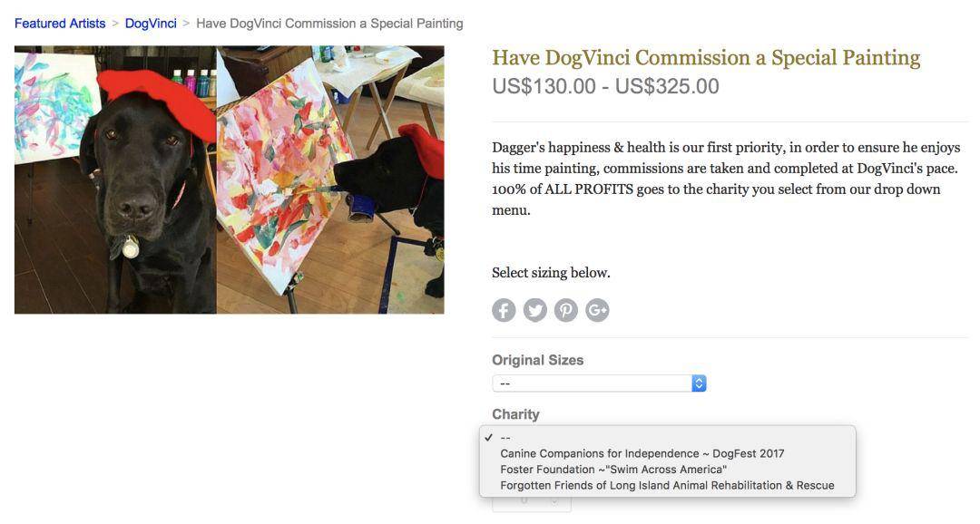Pin the product with Pinterest icon
Image resolution: width=980 pixels, height=524 pixels.
click(566, 310)
